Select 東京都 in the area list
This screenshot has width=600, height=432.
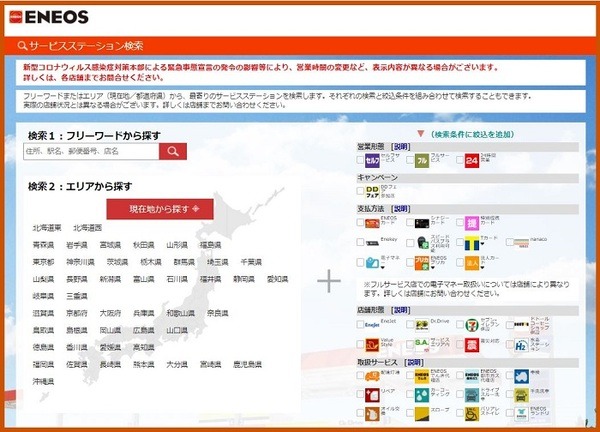43,262
